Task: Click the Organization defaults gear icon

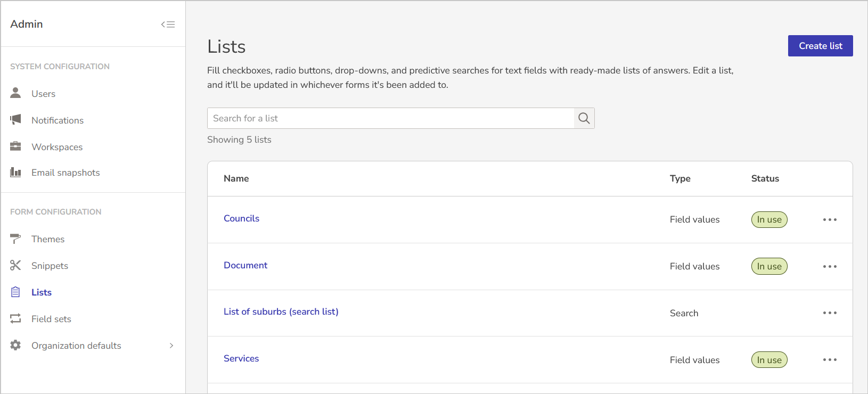Action: [x=15, y=345]
